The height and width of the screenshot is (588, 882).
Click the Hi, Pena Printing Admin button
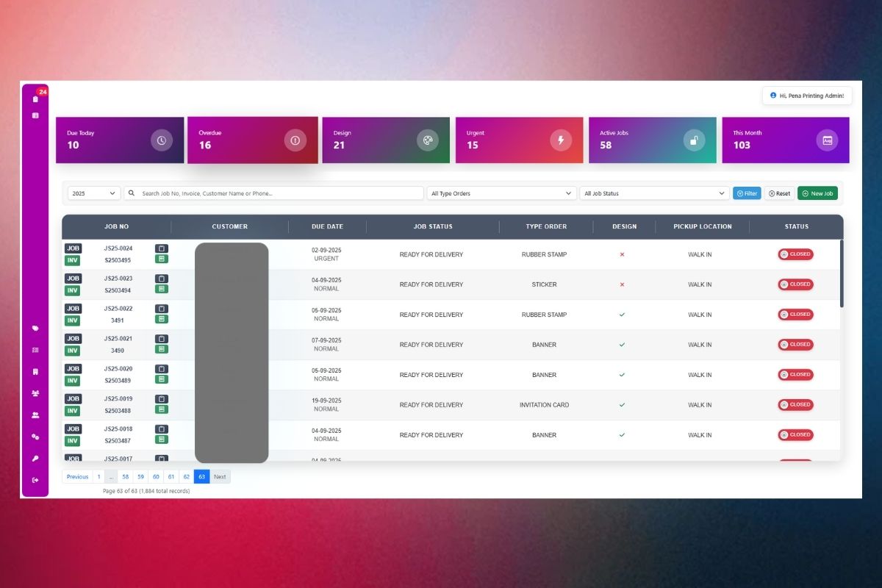pyautogui.click(x=807, y=96)
